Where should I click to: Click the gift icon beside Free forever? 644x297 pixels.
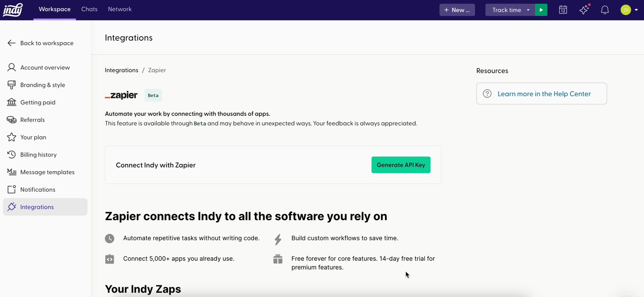[x=278, y=259]
